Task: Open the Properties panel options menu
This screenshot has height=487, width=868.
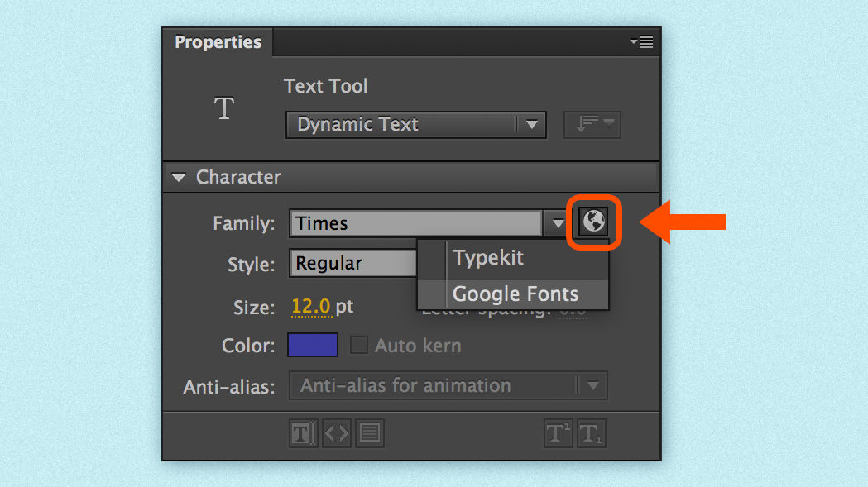Action: click(x=641, y=42)
